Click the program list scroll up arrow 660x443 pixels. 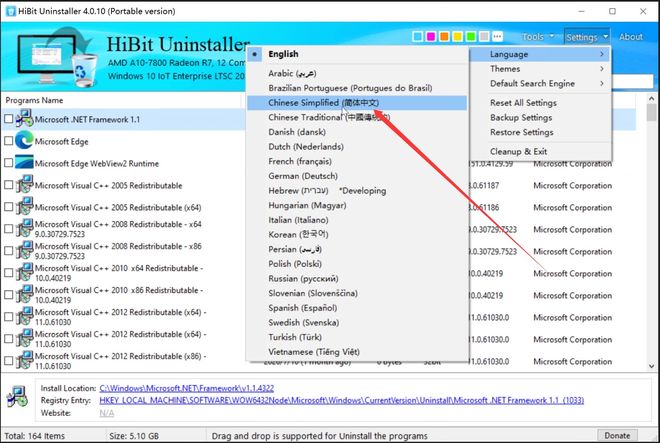(652, 99)
